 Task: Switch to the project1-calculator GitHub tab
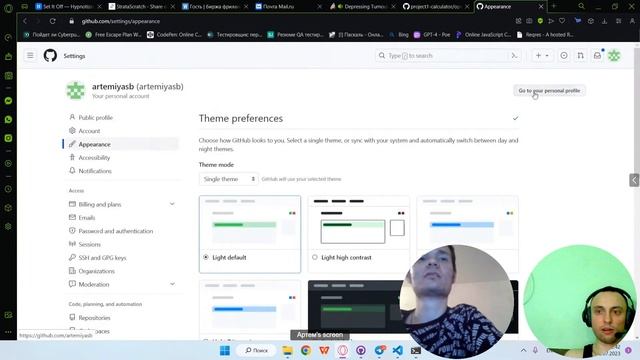(435, 7)
